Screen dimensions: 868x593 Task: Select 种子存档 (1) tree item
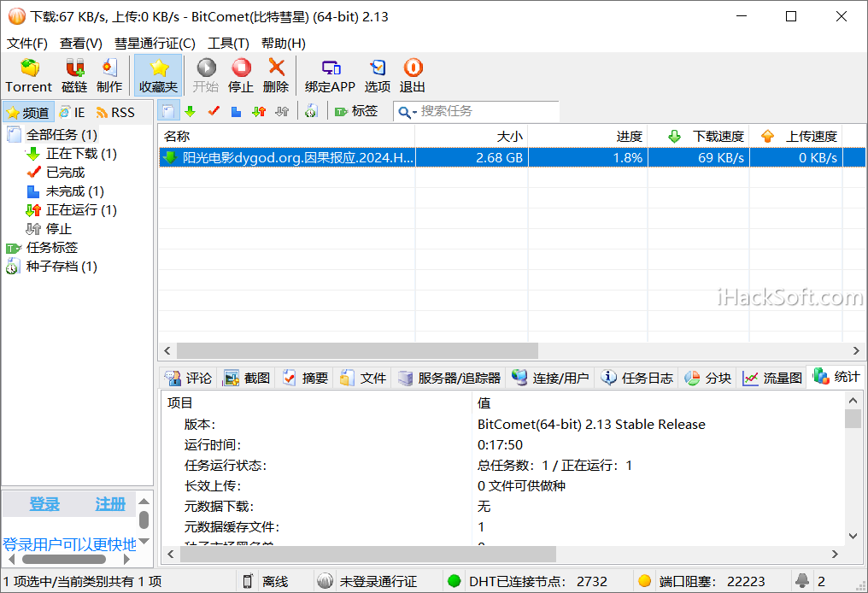62,267
